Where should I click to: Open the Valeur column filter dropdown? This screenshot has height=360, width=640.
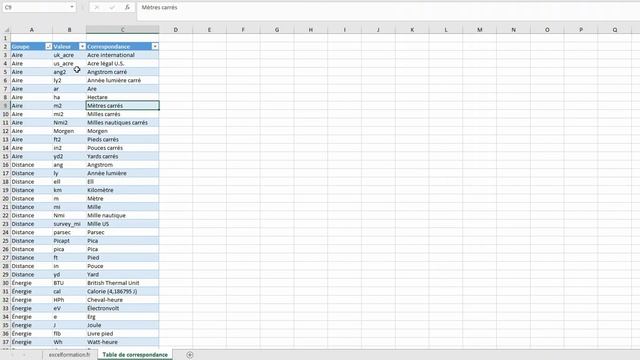coord(82,47)
